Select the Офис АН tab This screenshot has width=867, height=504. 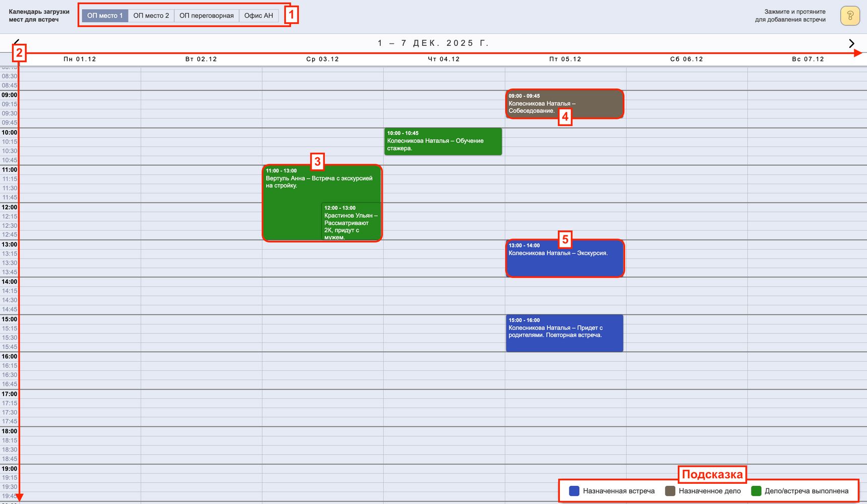(x=259, y=16)
